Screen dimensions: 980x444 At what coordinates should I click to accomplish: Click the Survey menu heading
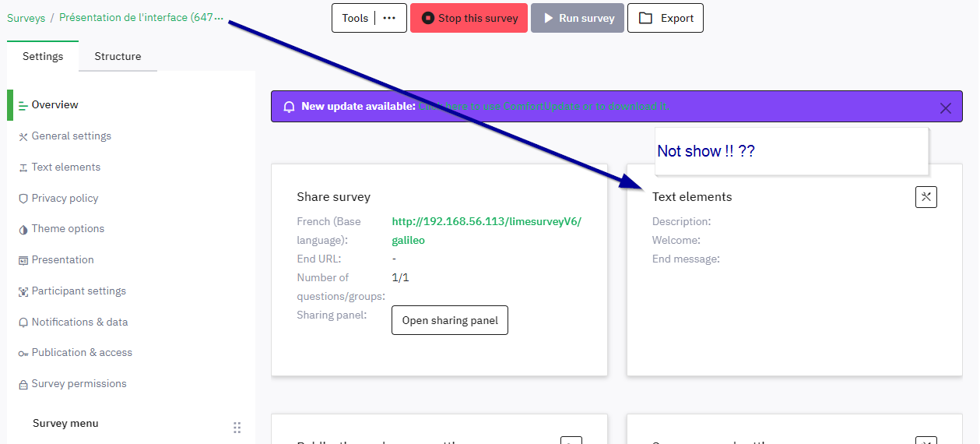coord(65,424)
